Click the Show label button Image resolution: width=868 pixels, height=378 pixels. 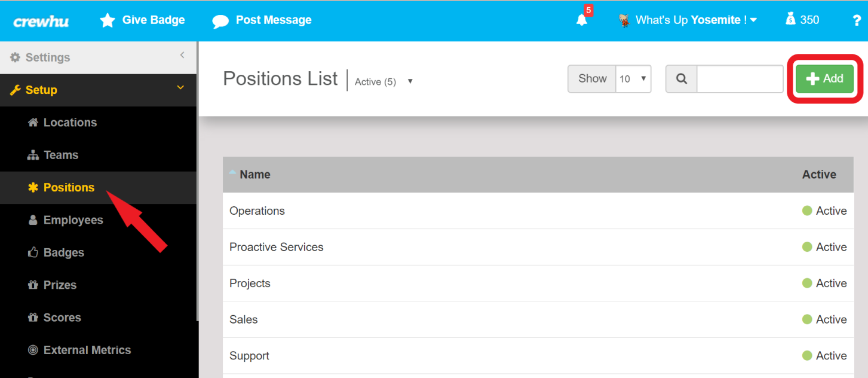pos(592,79)
